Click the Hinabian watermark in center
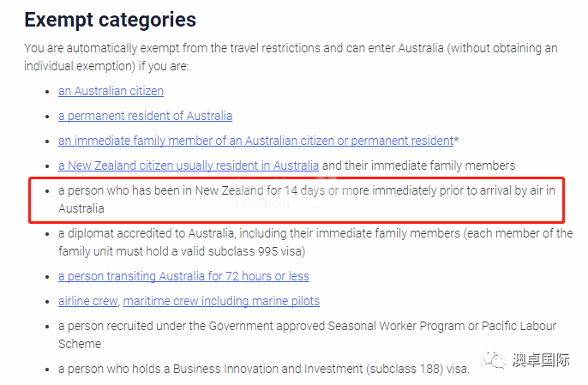This screenshot has height=385, width=588. coord(262,204)
